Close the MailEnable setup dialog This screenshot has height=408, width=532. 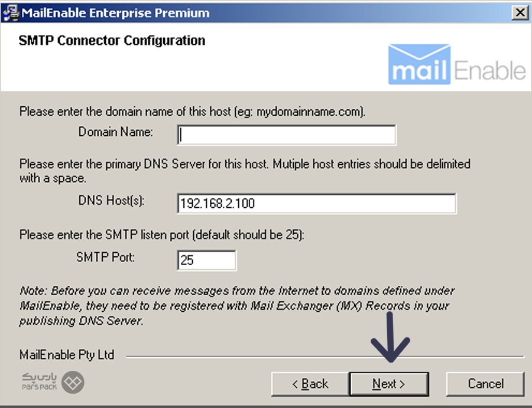click(x=520, y=13)
